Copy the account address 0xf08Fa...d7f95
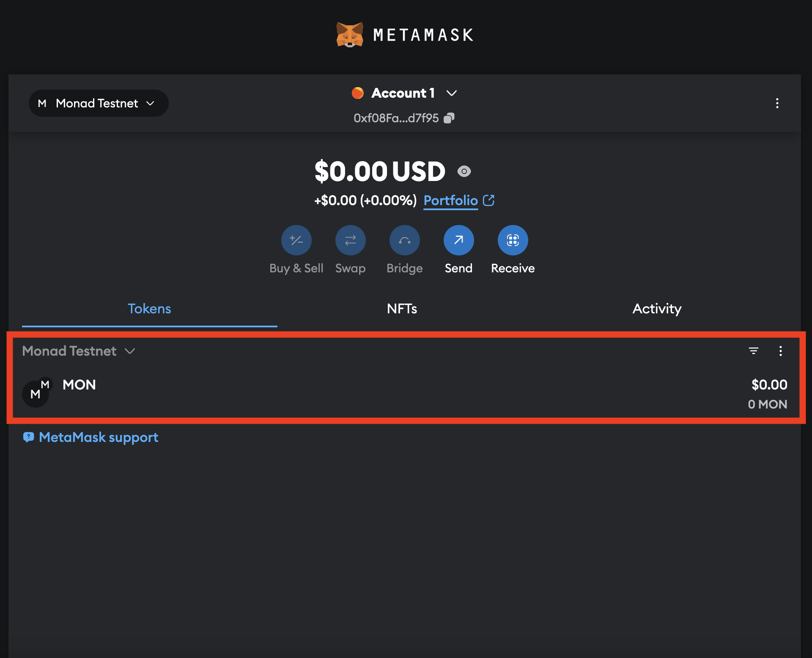 (x=449, y=118)
